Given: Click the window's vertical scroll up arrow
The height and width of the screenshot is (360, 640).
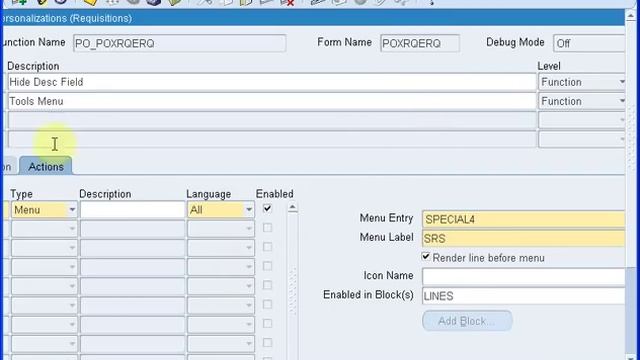Looking at the screenshot, I should click(631, 16).
